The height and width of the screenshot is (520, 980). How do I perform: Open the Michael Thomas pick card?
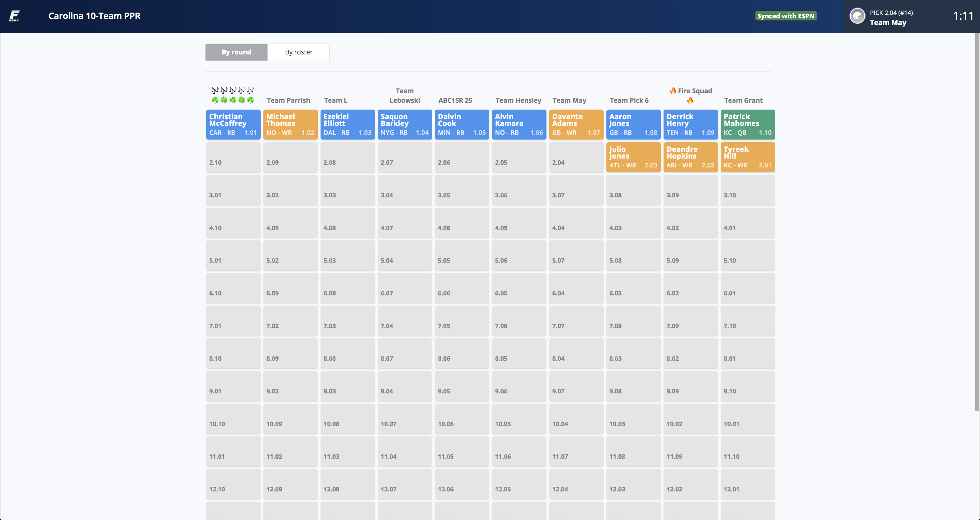coord(290,125)
